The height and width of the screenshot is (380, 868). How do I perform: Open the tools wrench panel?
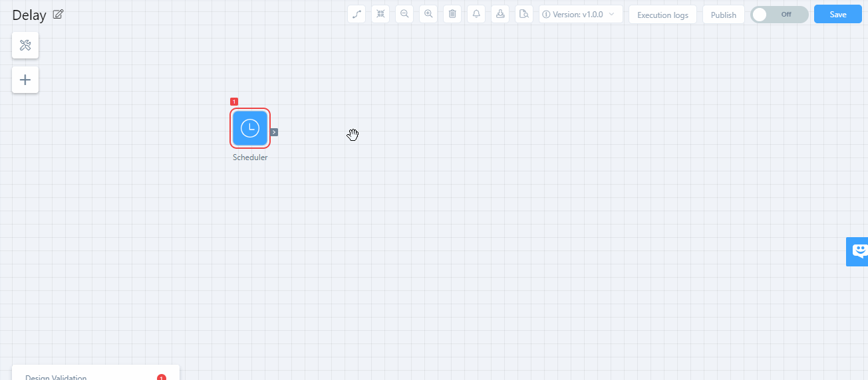click(25, 45)
